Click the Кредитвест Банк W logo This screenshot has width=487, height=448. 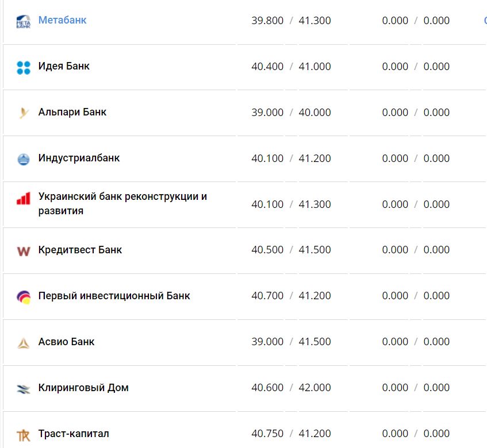[x=23, y=251]
